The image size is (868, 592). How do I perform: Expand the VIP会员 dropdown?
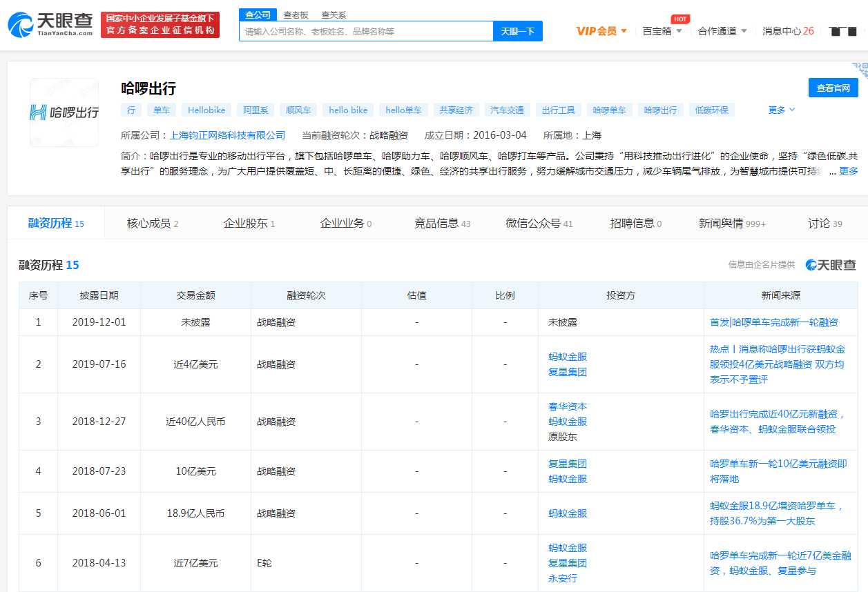[x=601, y=31]
